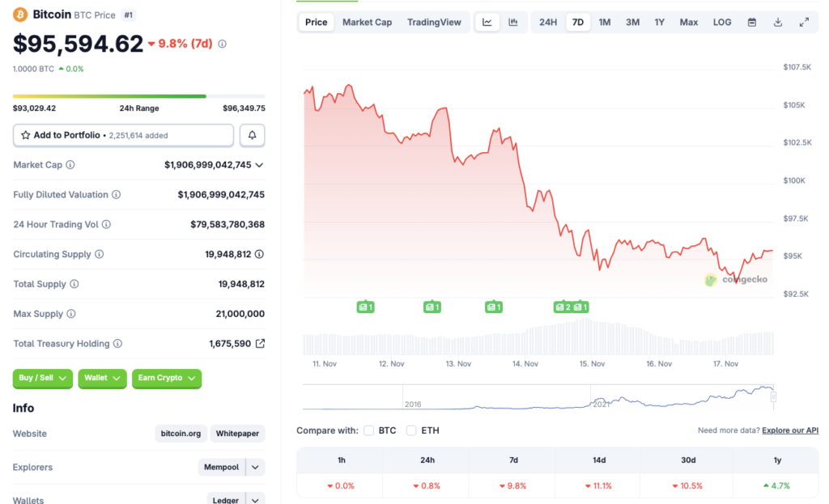Screen dimensions: 829x504
Task: Click the Market Cap info icon
Action: point(70,165)
